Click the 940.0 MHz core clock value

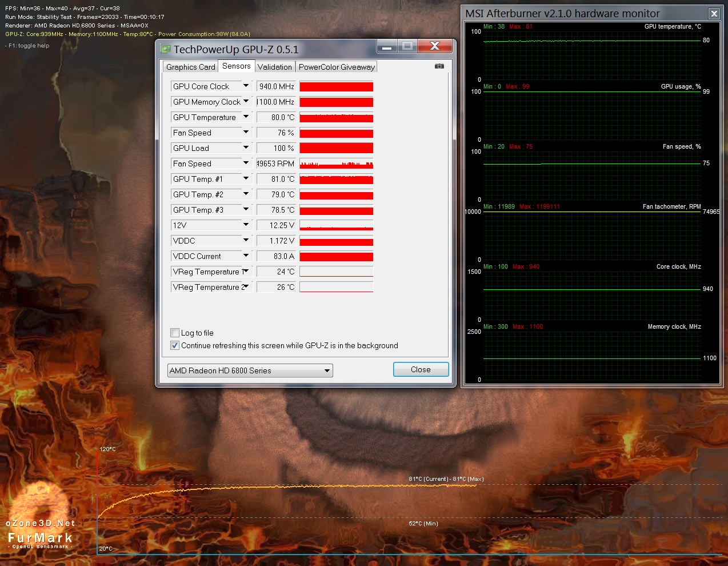[276, 86]
